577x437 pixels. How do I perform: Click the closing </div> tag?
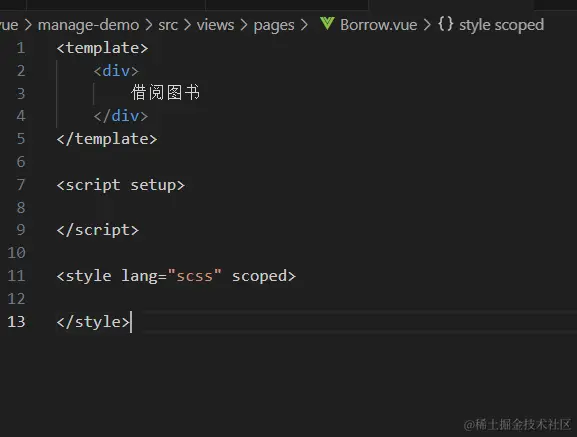[x=121, y=116]
